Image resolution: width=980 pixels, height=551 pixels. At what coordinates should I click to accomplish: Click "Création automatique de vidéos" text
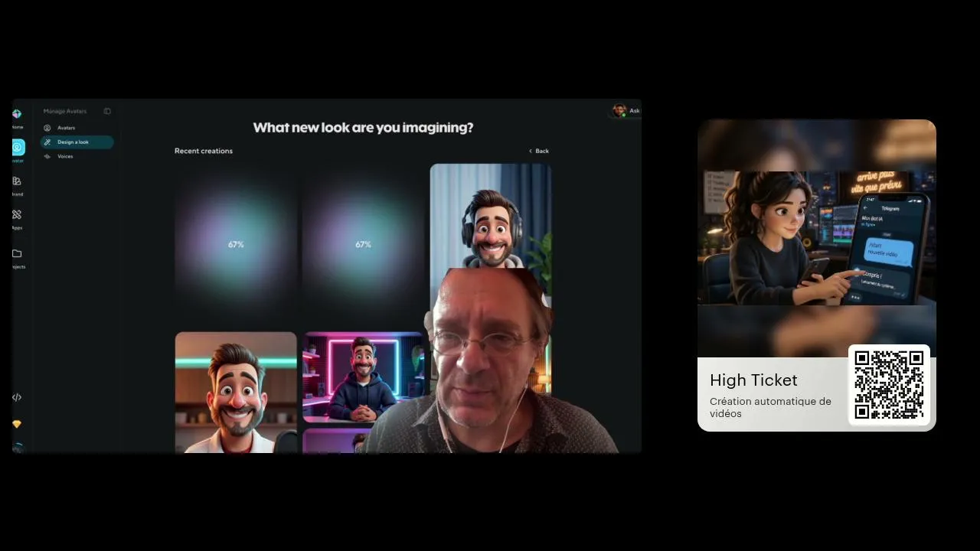pyautogui.click(x=770, y=407)
